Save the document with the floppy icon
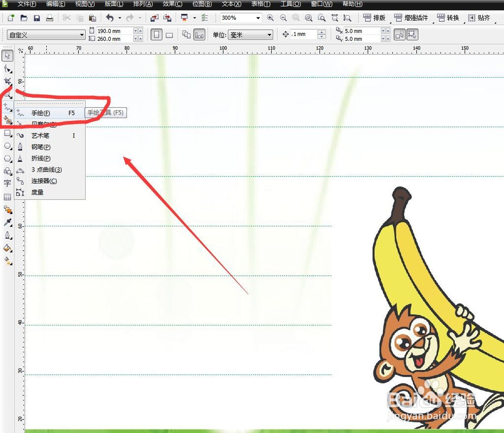 click(37, 18)
